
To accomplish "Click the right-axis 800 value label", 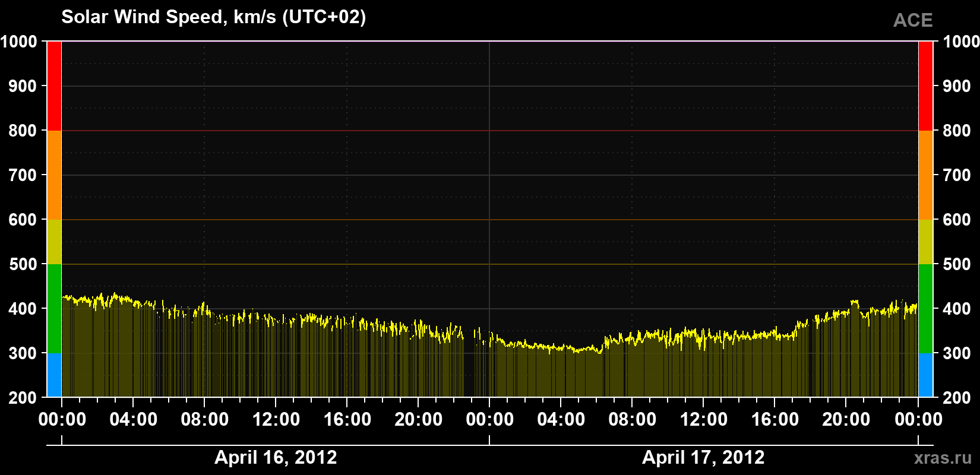I will pos(957,131).
